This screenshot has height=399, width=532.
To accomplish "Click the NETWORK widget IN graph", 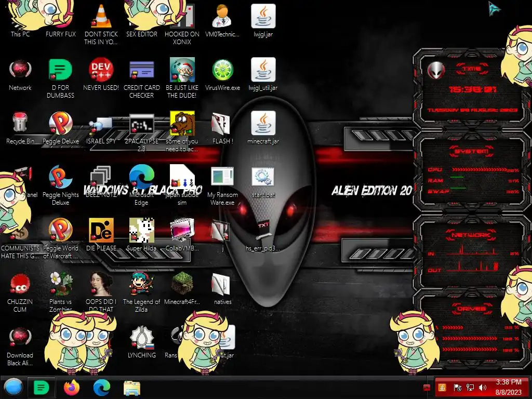I will [472, 250].
